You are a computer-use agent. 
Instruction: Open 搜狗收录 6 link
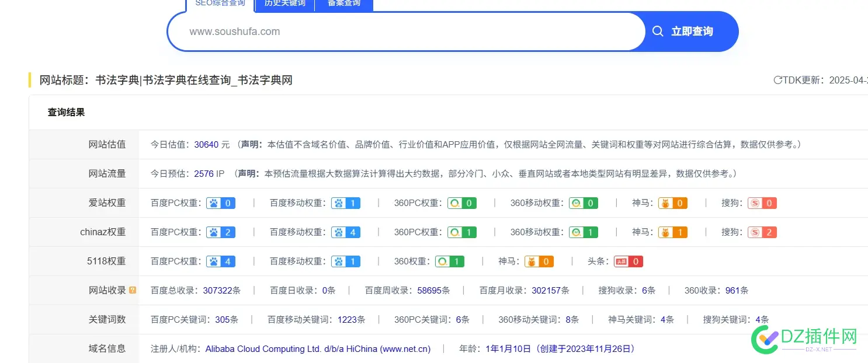pyautogui.click(x=644, y=290)
